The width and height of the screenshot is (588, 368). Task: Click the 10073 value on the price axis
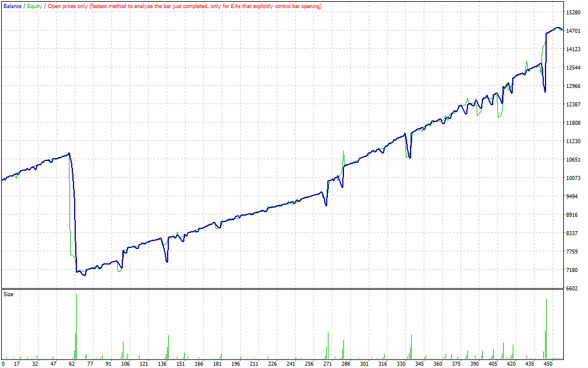click(574, 178)
